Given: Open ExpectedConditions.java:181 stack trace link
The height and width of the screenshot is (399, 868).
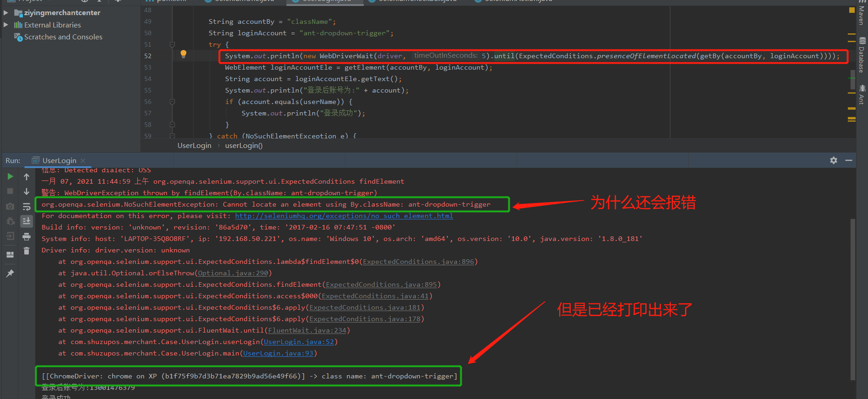Looking at the screenshot, I should pyautogui.click(x=365, y=307).
